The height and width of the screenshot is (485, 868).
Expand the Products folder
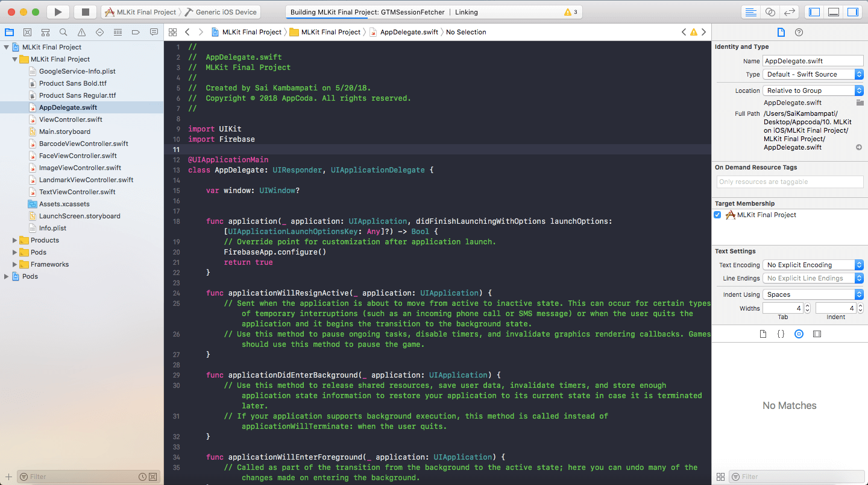point(15,240)
